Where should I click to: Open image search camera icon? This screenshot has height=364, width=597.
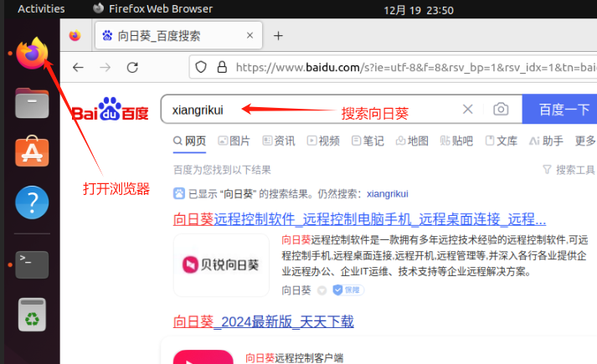501,110
